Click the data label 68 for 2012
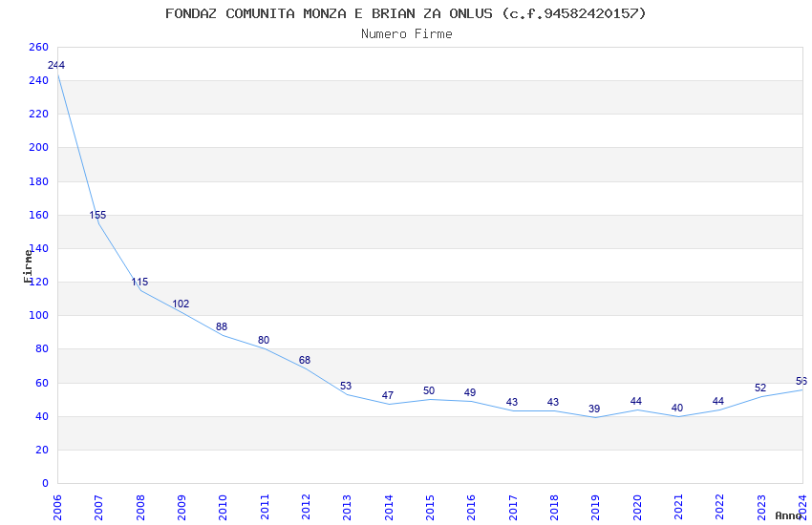This screenshot has width=812, height=525. point(305,360)
